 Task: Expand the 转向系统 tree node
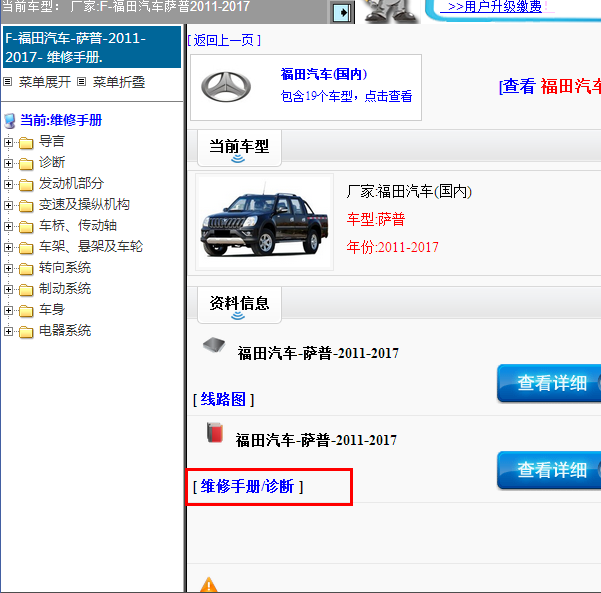tap(8, 269)
